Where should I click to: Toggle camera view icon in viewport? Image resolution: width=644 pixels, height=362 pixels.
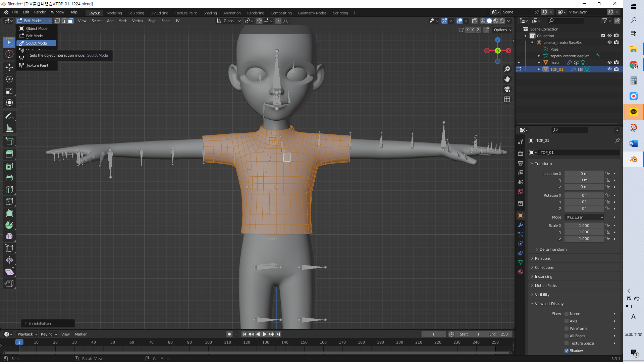pos(507,89)
